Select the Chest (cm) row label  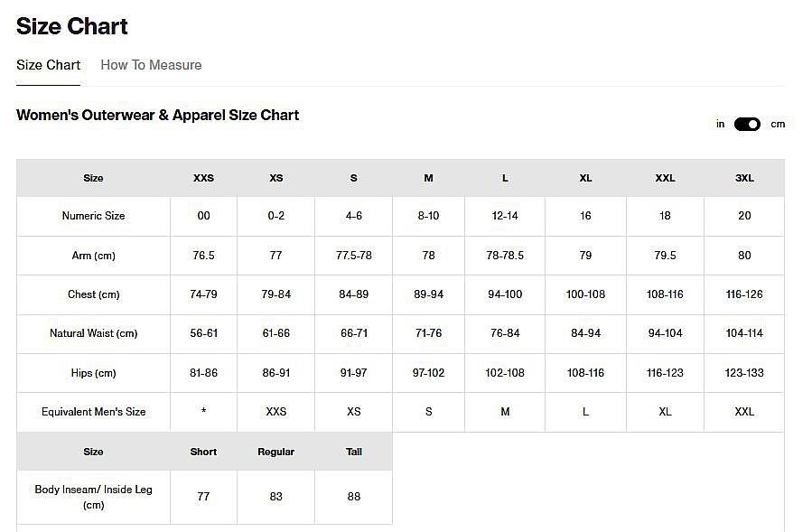tap(93, 294)
